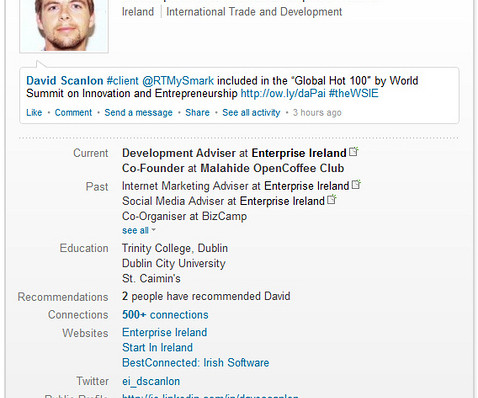
Task: Open the ei_dscanlon Twitter link
Action: (151, 381)
